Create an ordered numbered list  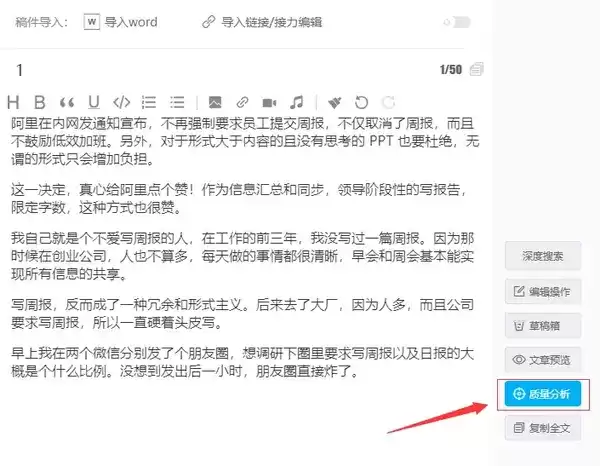tap(149, 102)
